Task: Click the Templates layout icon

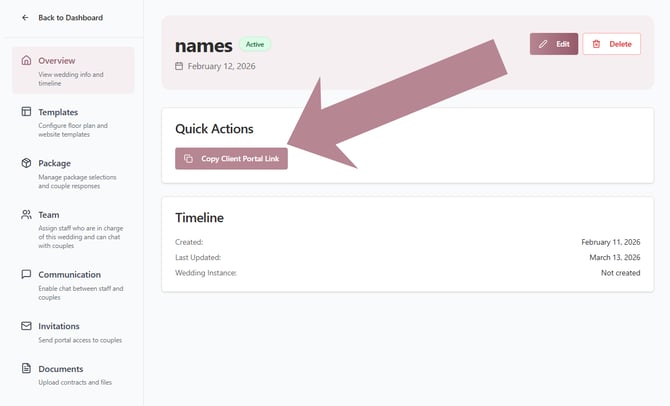Action: click(26, 112)
